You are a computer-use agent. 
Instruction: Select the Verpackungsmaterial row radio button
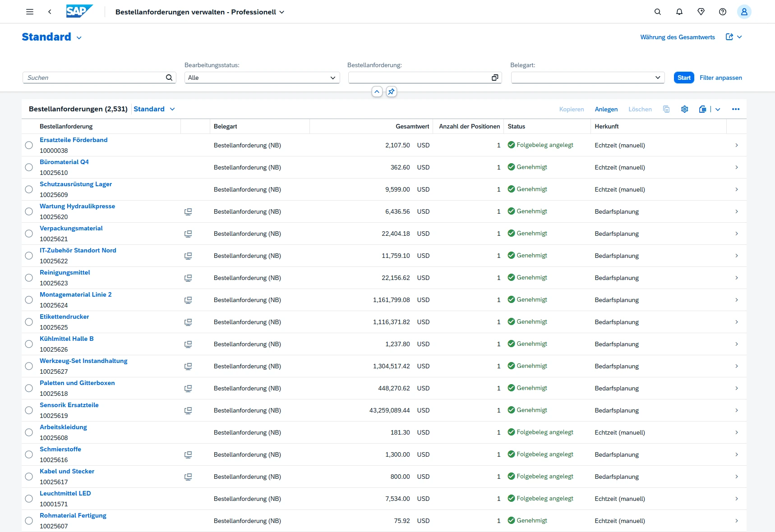coord(29,234)
